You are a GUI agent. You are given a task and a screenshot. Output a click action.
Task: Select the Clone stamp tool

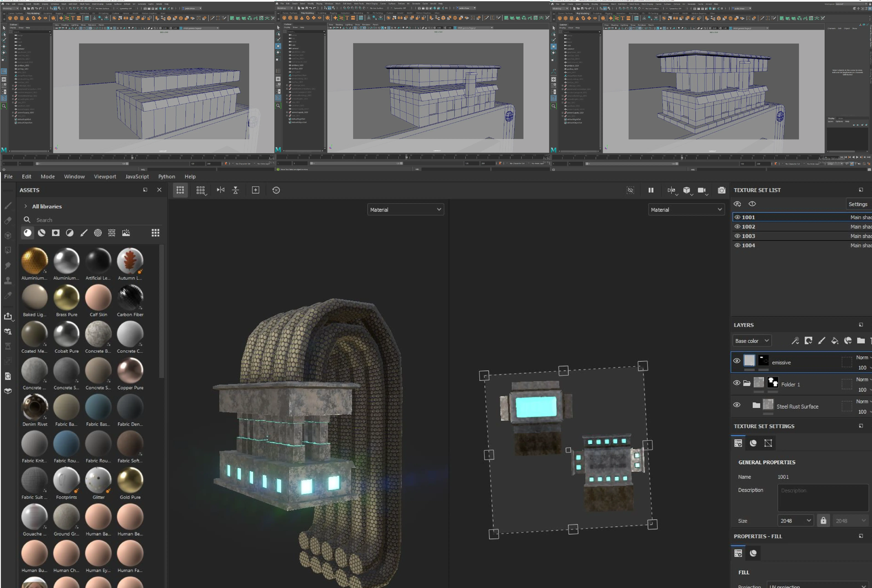click(x=8, y=280)
